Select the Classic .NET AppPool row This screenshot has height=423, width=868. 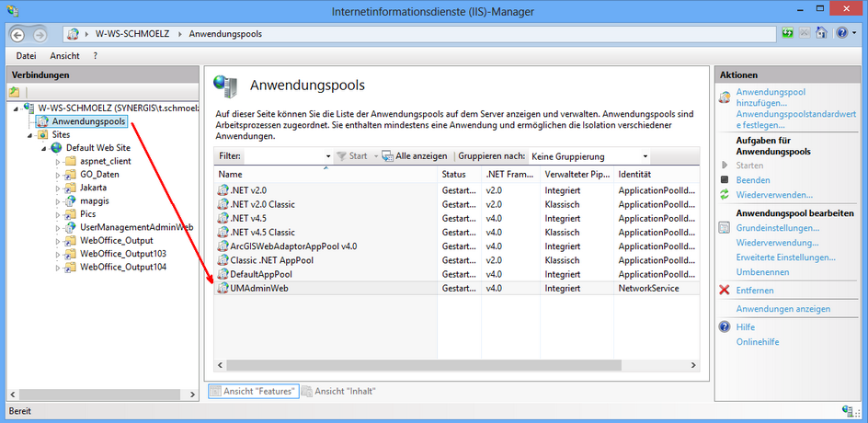457,260
